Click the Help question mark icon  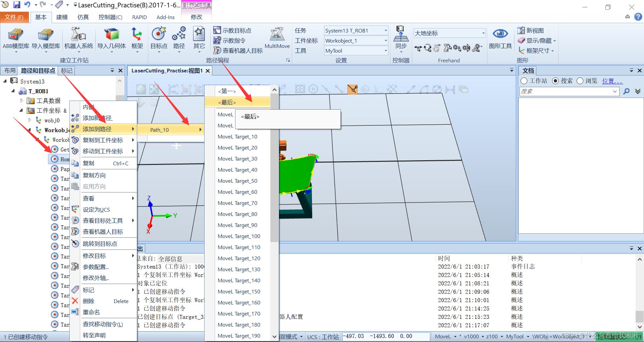[638, 17]
